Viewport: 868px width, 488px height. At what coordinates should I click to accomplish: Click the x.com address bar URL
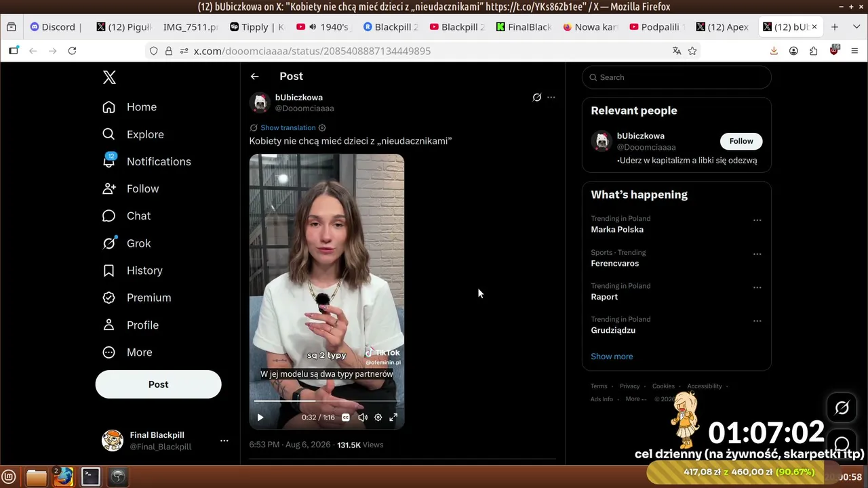click(x=312, y=51)
